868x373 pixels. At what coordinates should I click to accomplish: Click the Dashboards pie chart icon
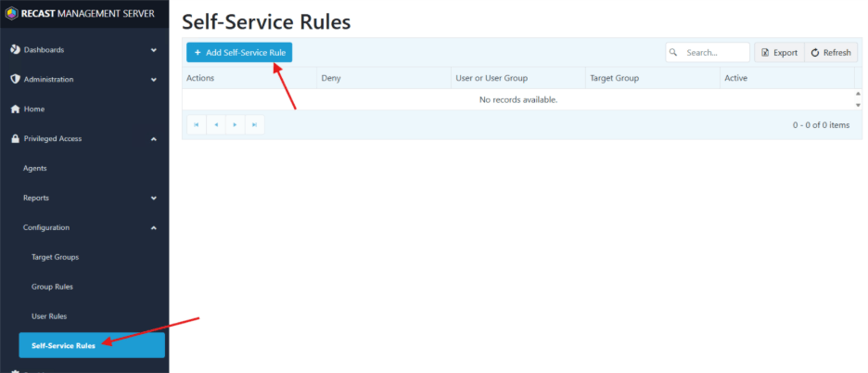pyautogui.click(x=16, y=50)
